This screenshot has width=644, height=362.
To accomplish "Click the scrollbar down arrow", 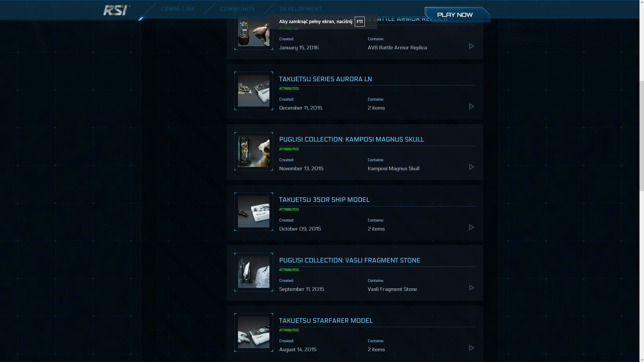I will coord(642,360).
